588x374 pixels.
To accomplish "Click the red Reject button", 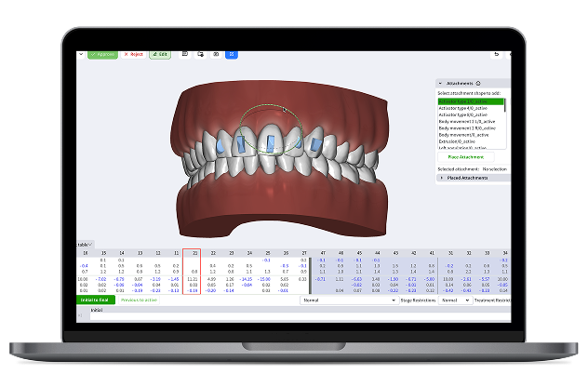I will click(131, 55).
